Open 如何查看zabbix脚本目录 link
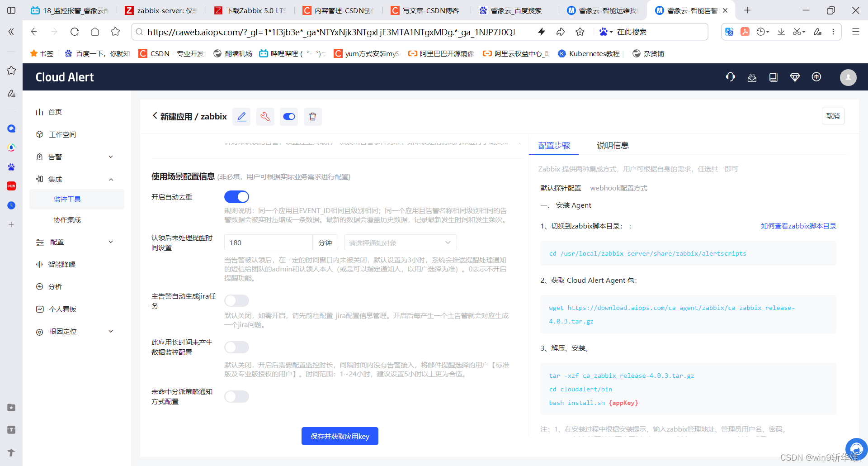This screenshot has height=466, width=868. point(798,226)
